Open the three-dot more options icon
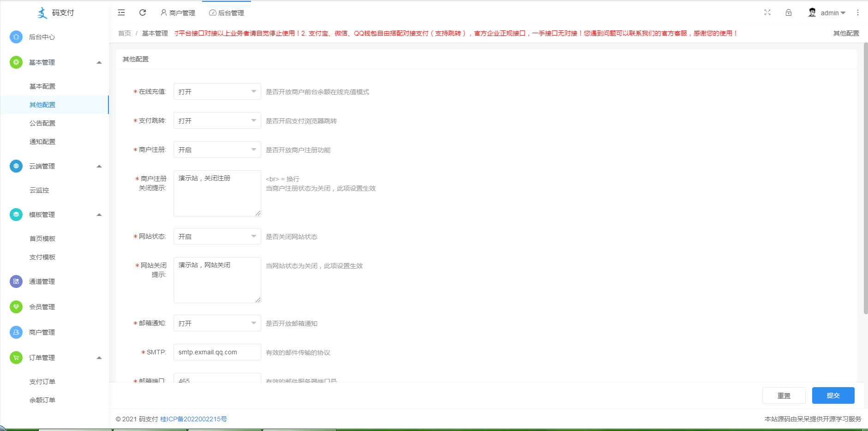Image resolution: width=868 pixels, height=431 pixels. point(858,13)
